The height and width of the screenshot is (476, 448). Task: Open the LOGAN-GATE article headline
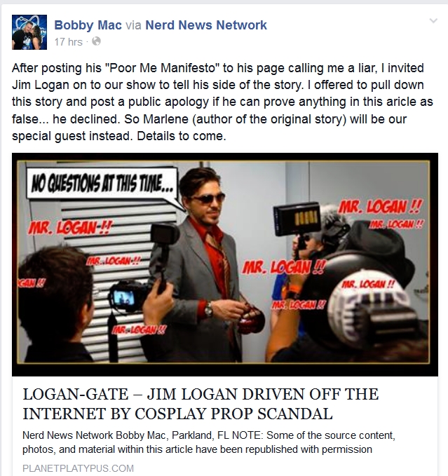coord(201,404)
